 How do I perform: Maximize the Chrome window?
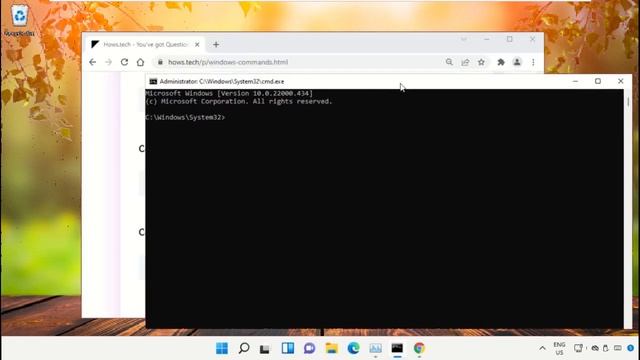click(x=509, y=39)
